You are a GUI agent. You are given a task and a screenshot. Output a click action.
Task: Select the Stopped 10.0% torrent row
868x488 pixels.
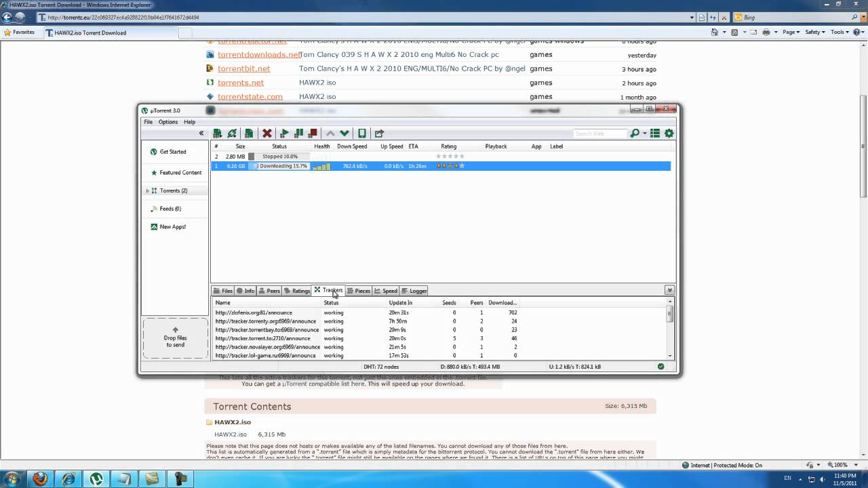pyautogui.click(x=441, y=157)
